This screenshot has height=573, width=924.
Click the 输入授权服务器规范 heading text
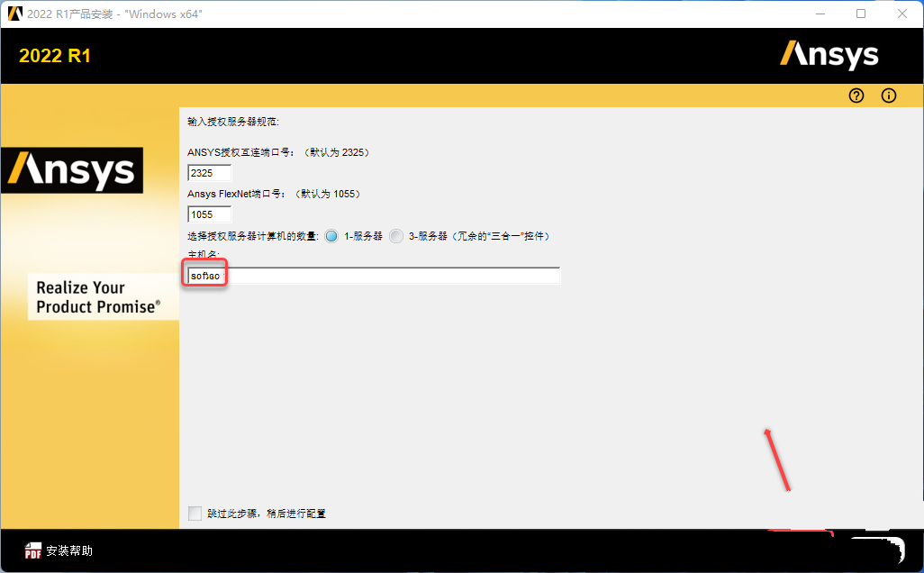232,122
